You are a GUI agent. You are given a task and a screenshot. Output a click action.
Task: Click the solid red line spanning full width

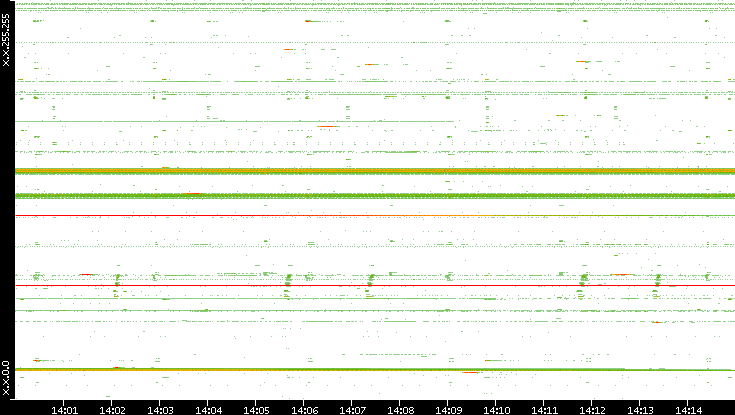pos(375,285)
